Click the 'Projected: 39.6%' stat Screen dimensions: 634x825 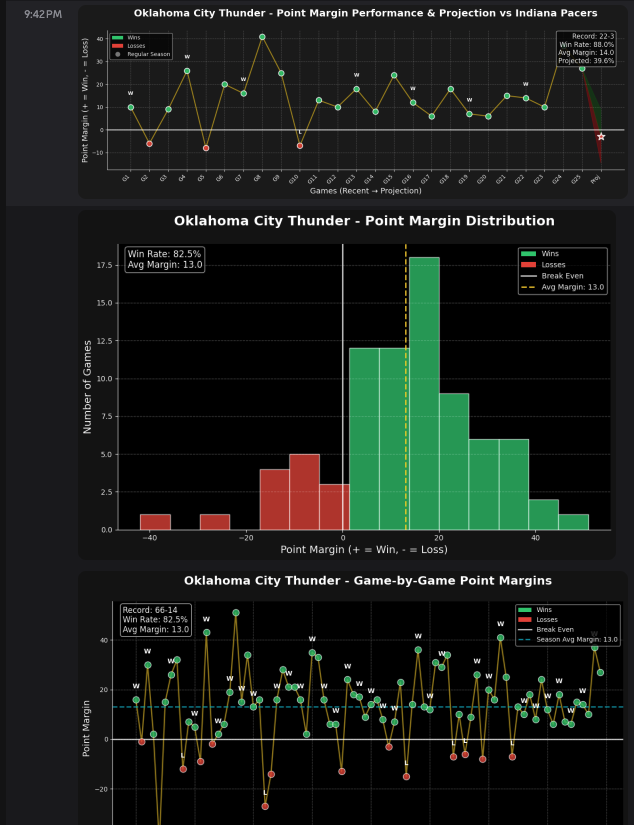(x=586, y=61)
